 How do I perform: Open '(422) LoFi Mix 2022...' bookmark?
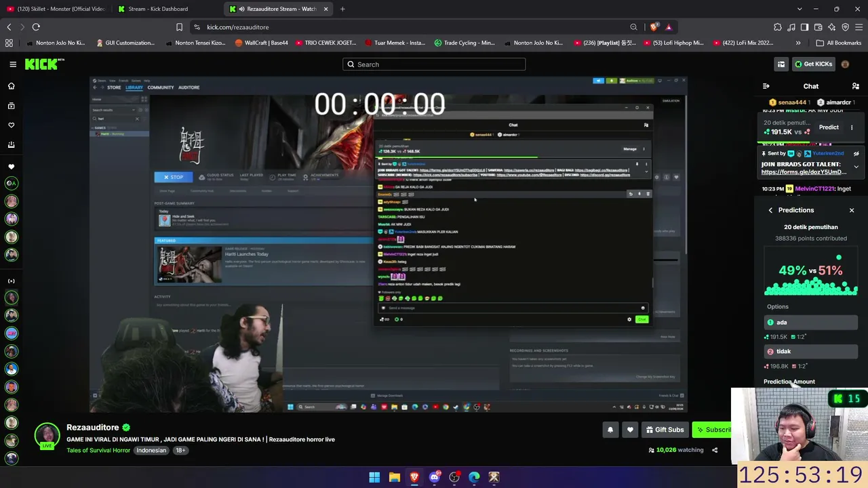tap(743, 43)
